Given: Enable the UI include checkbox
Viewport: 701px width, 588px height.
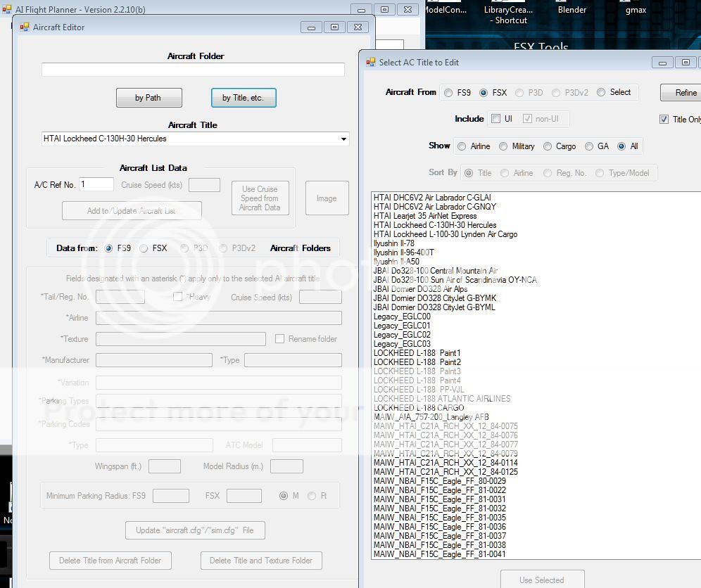Looking at the screenshot, I should [496, 119].
